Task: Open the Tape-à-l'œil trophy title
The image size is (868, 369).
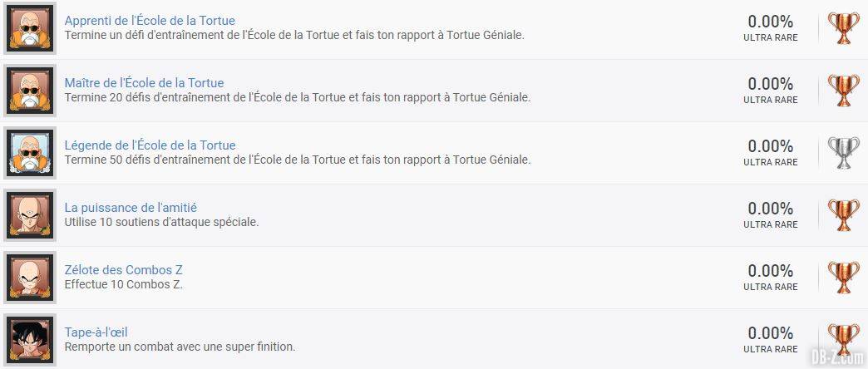Action: [96, 332]
